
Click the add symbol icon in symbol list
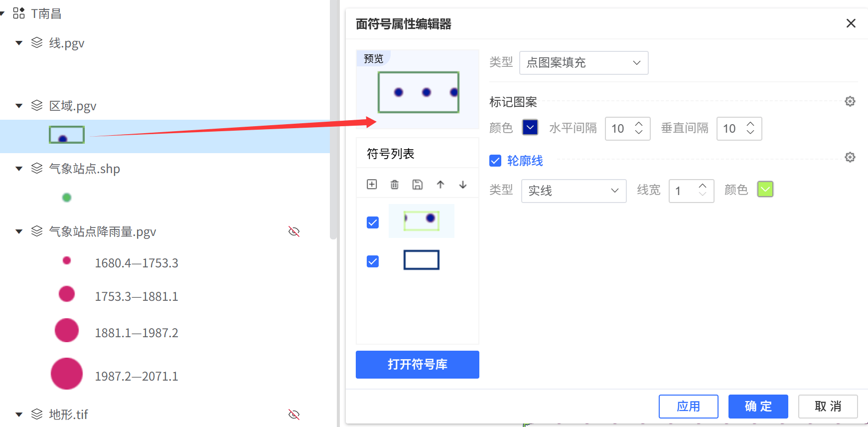[372, 185]
